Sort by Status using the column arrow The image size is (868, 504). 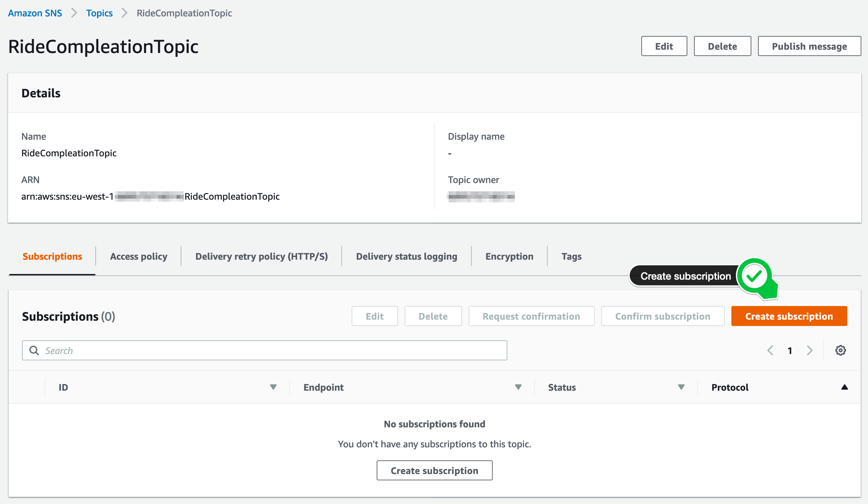(x=681, y=387)
